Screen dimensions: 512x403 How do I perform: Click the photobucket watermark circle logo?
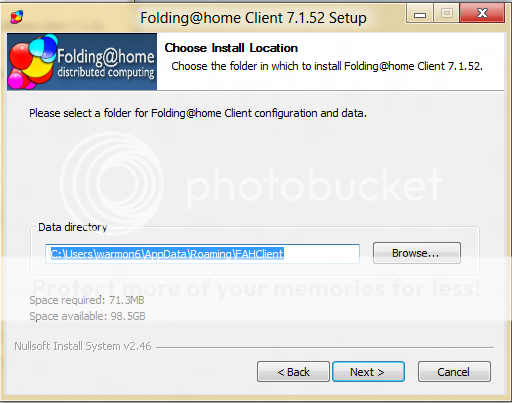point(112,184)
